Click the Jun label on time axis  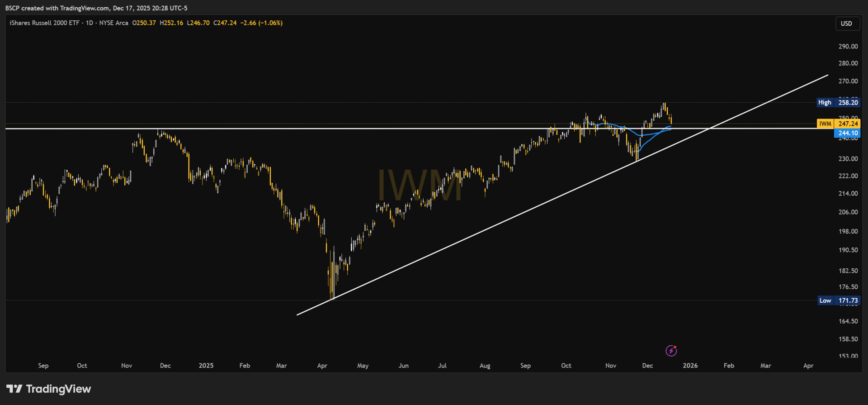(x=404, y=366)
